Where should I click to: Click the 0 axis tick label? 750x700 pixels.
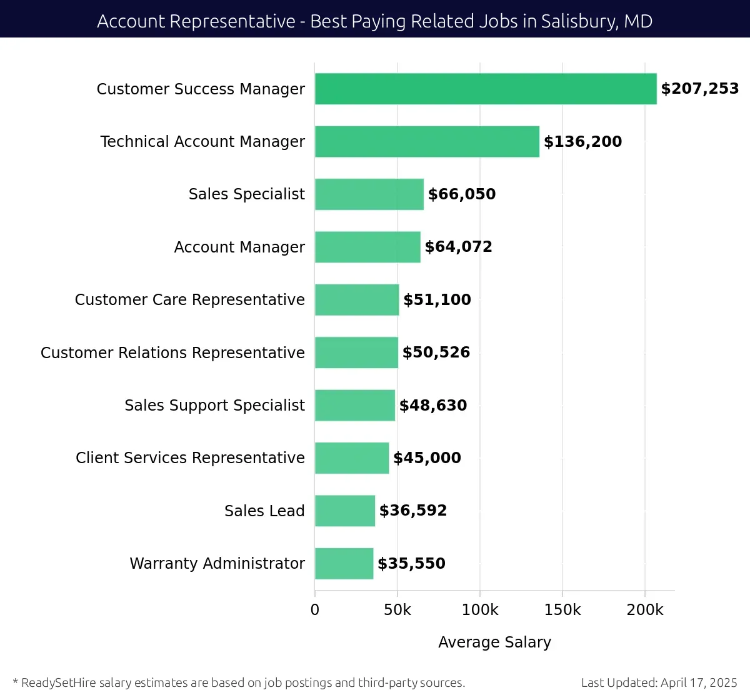point(315,610)
